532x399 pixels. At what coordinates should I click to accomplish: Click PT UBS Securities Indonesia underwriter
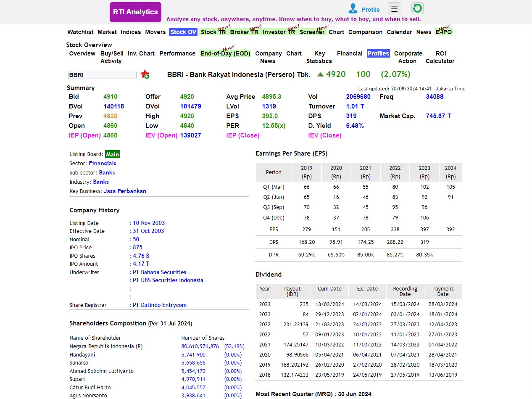(x=168, y=280)
